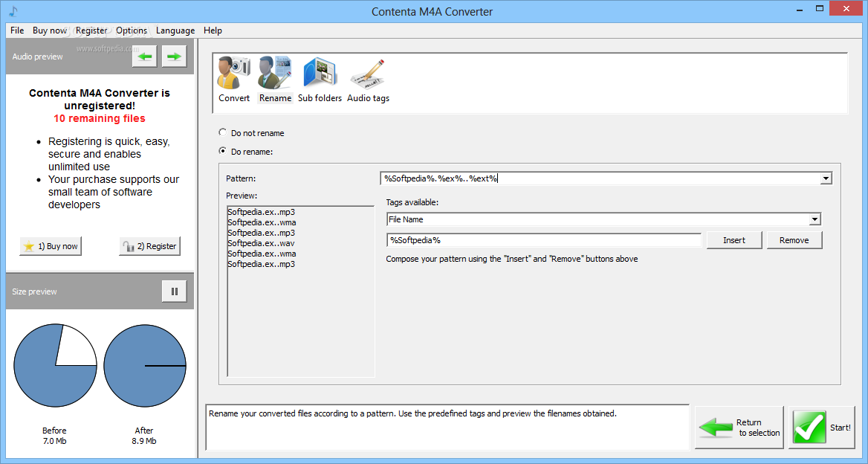868x464 pixels.
Task: Open the Buy now menu
Action: pos(50,30)
